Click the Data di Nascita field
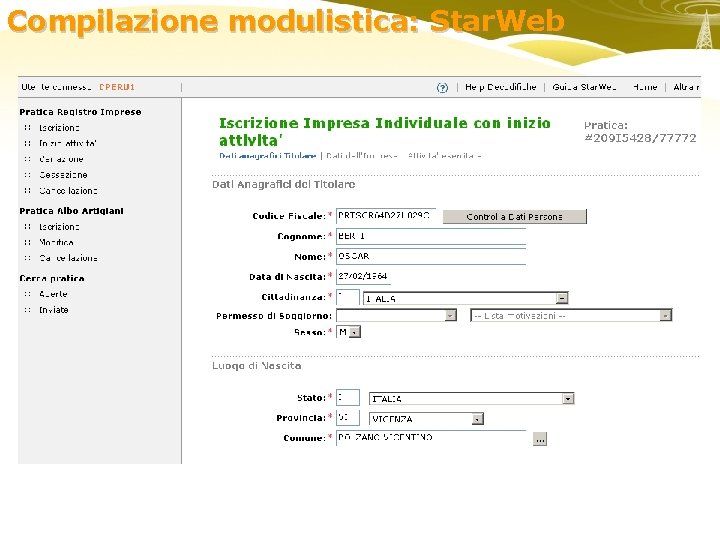Viewport: 720px width, 540px height. 364,276
